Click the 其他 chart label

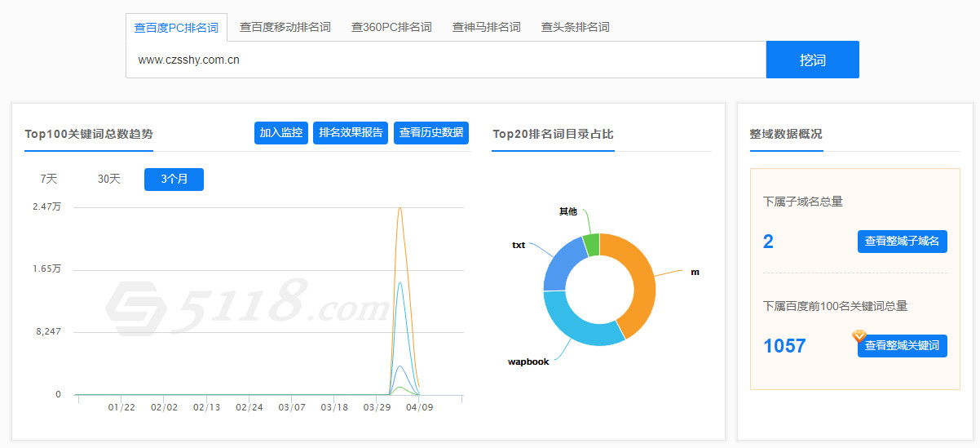pyautogui.click(x=568, y=211)
